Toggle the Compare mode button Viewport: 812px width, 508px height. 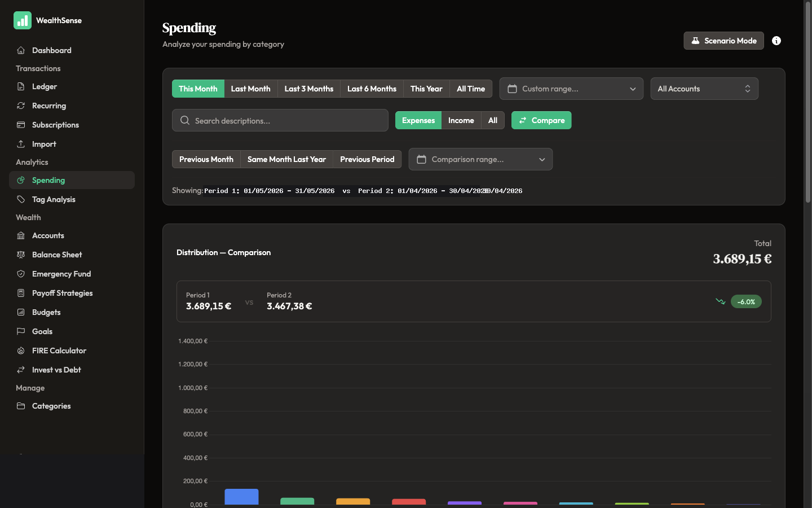[541, 120]
